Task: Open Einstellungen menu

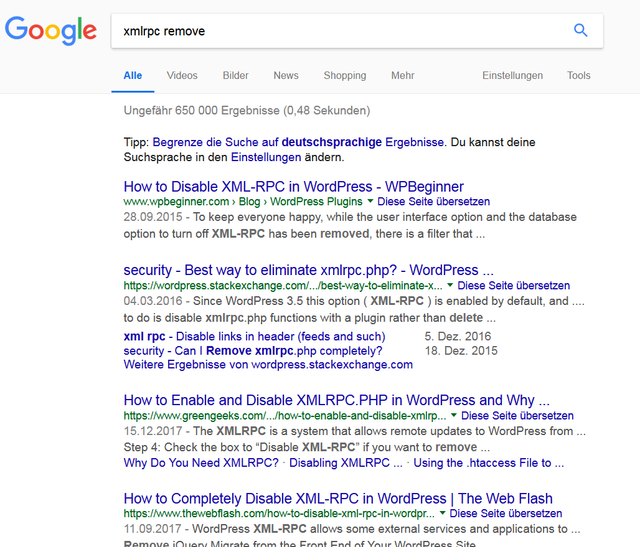Action: click(x=513, y=76)
